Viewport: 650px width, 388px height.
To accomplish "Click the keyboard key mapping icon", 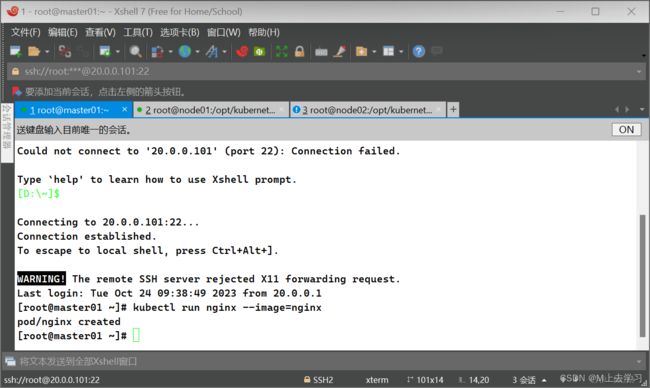I will click(x=321, y=52).
